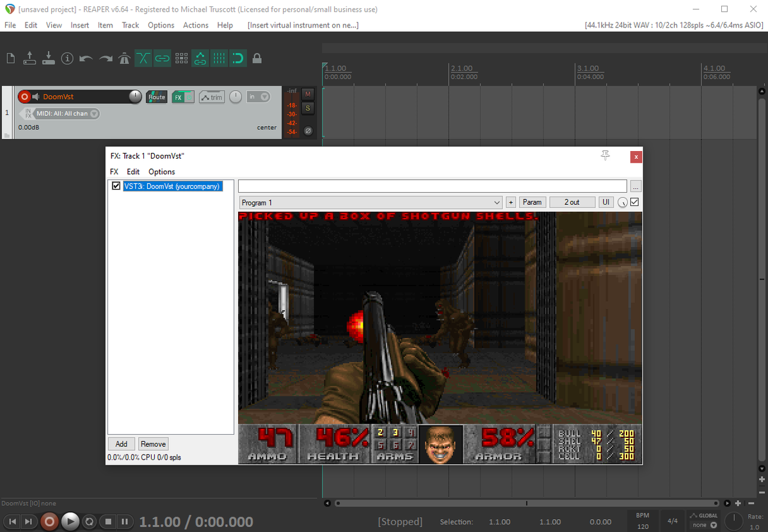Adjust the playback Rate knob
Viewport: 768px width, 532px height.
pyautogui.click(x=733, y=521)
